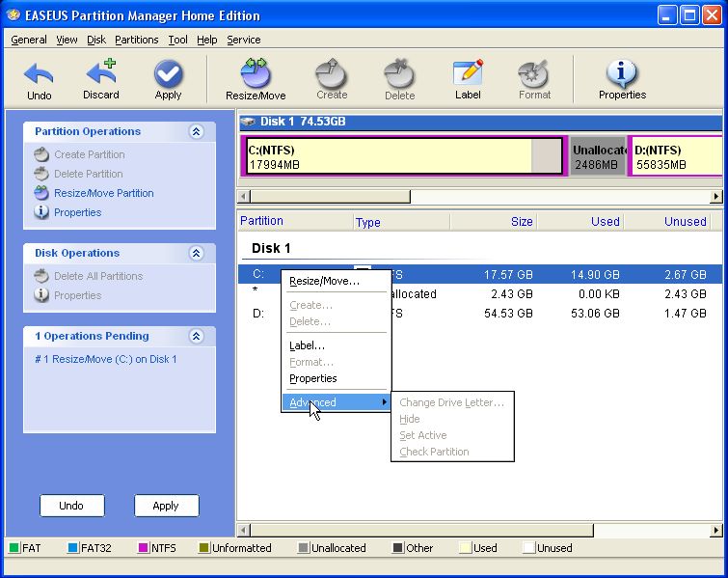The image size is (728, 578).
Task: Select the C:(NTFS) block in disk map
Action: tap(404, 156)
